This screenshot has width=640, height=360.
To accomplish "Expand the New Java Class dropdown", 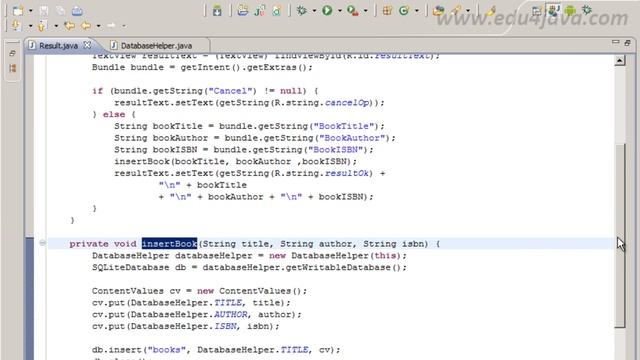I will 416,11.
